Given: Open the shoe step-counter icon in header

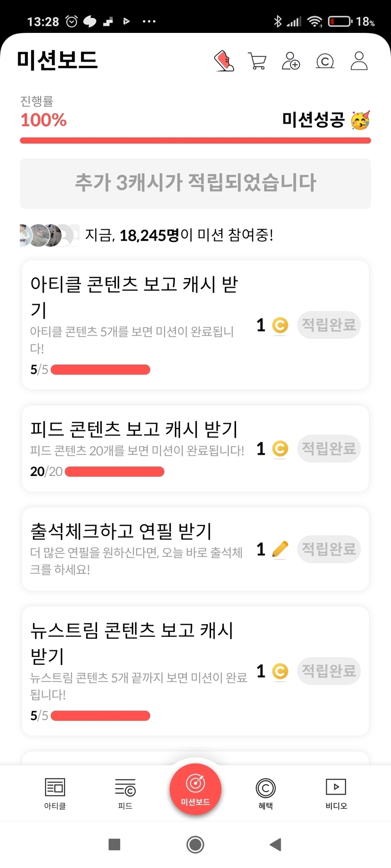Looking at the screenshot, I should 224,61.
